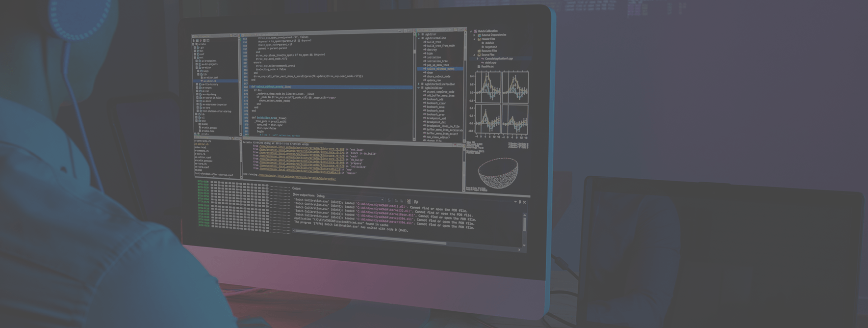Jump to breakpoint_lines_on_file in outline
This screenshot has width=868, height=328.
pos(443,126)
